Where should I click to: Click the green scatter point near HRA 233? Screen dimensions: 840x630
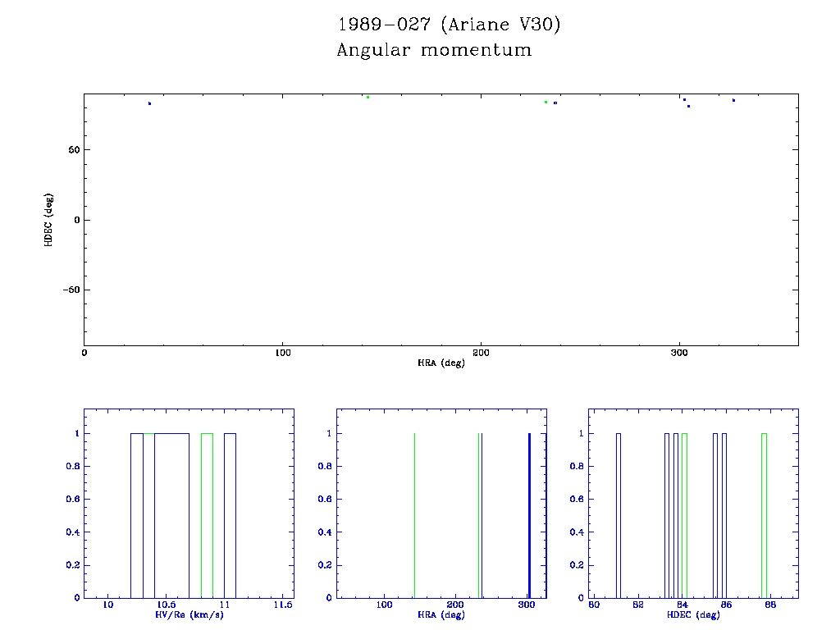pyautogui.click(x=546, y=102)
